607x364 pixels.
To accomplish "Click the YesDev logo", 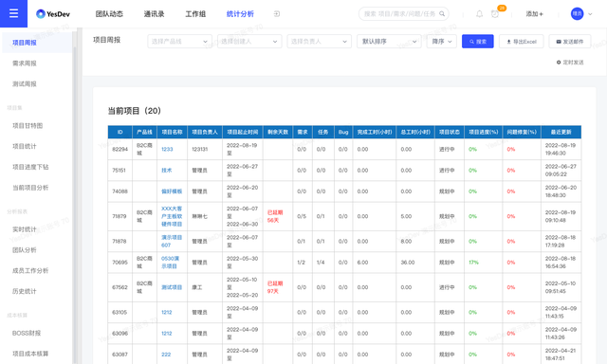I will [53, 14].
